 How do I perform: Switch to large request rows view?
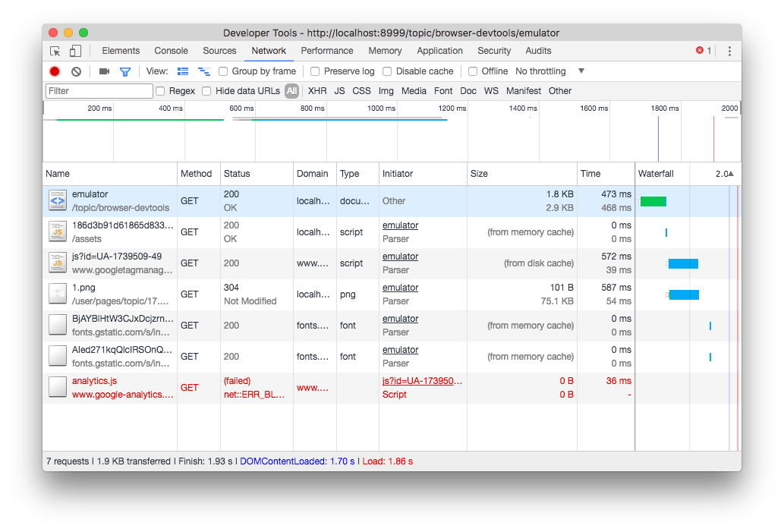[183, 71]
